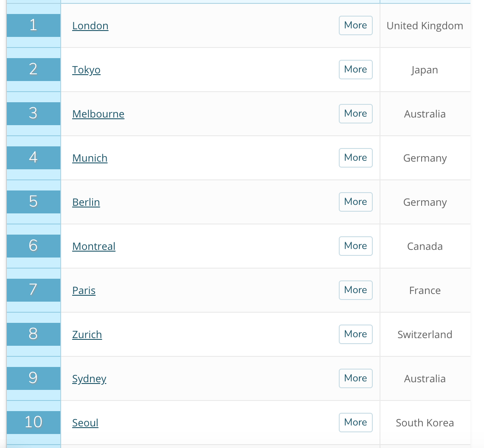This screenshot has width=484, height=448.
Task: Open the Zurich city link
Action: pyautogui.click(x=87, y=335)
